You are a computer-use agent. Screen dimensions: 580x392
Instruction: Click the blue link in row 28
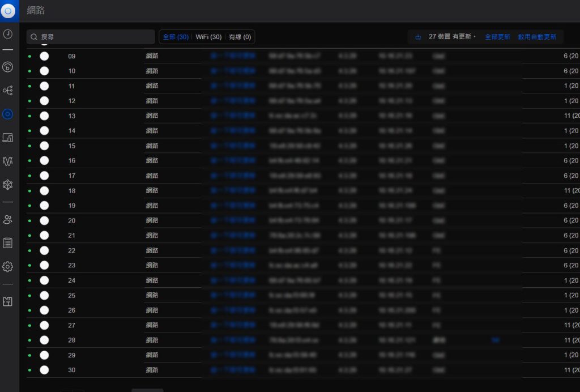[496, 340]
